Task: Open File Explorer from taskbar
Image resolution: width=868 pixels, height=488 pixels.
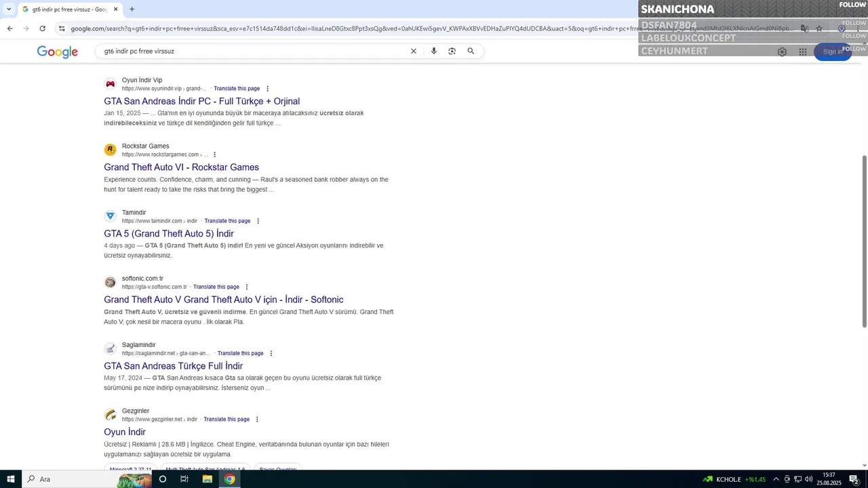Action: tap(208, 479)
